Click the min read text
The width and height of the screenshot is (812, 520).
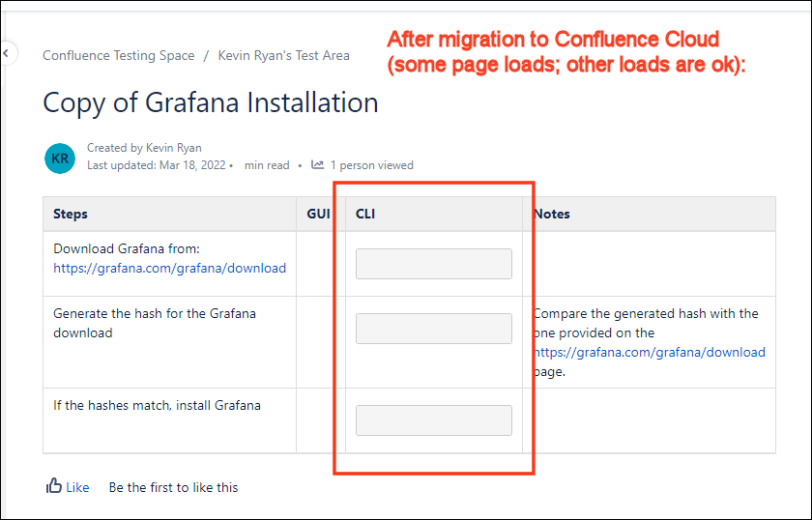pyautogui.click(x=267, y=165)
